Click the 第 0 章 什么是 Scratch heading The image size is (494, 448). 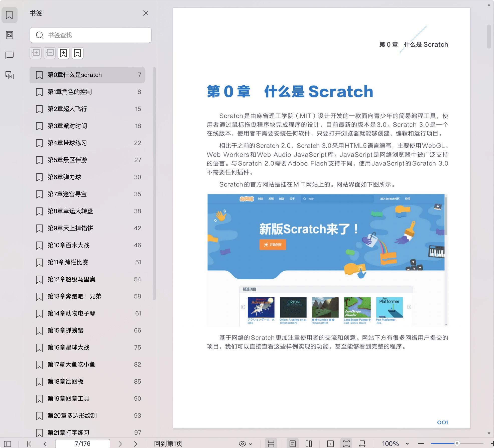290,91
